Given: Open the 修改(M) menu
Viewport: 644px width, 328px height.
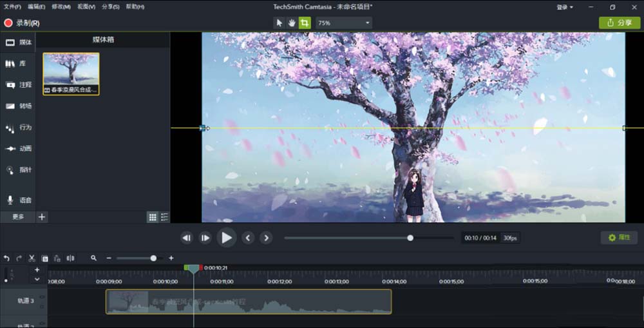Looking at the screenshot, I should pos(61,6).
